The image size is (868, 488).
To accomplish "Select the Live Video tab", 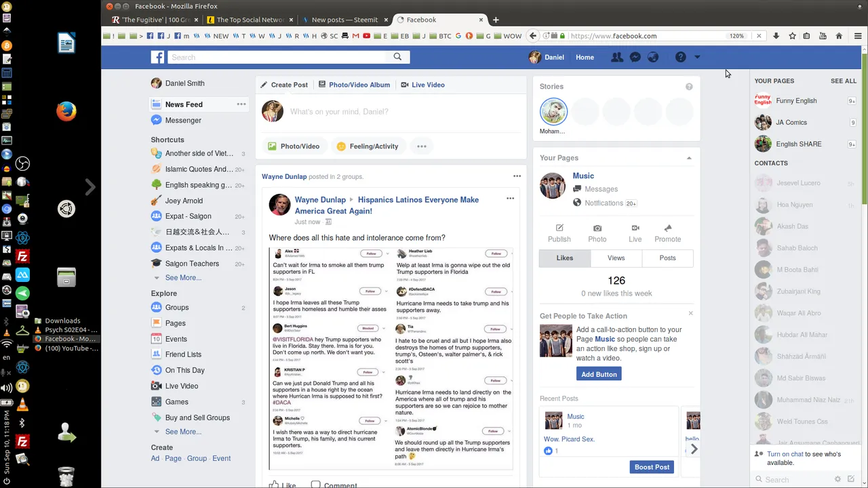I will [x=422, y=85].
